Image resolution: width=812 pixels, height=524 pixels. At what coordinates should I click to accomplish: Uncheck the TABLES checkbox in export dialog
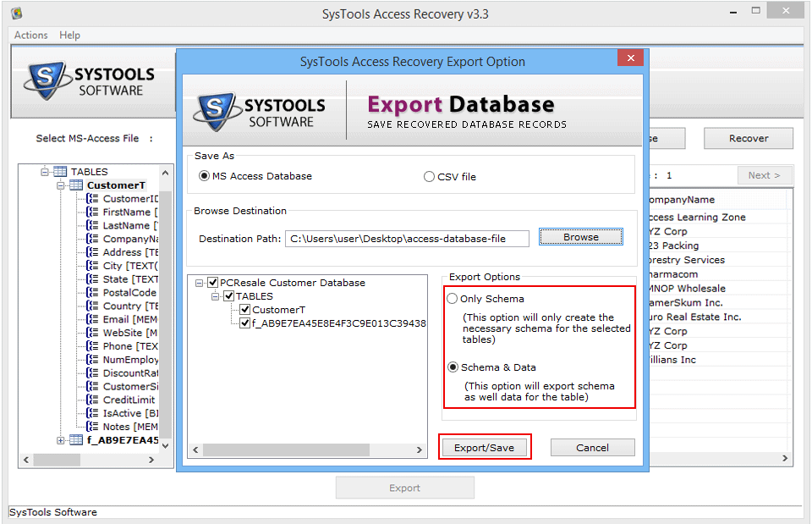[229, 296]
